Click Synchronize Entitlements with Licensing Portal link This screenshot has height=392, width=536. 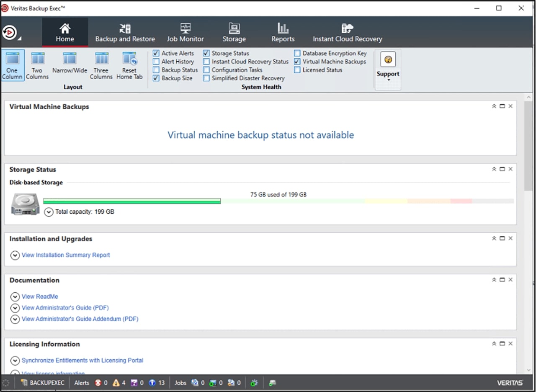(82, 360)
